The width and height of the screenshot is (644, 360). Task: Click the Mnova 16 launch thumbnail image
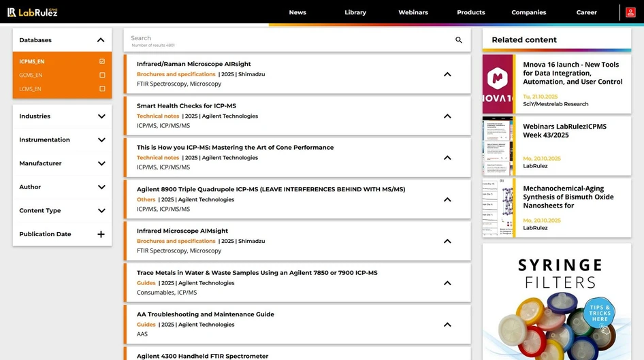498,84
